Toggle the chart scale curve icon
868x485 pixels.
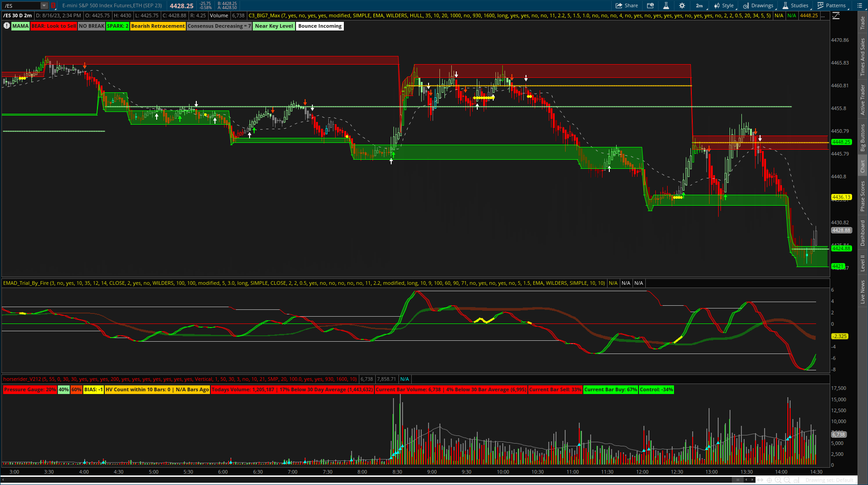pos(836,15)
